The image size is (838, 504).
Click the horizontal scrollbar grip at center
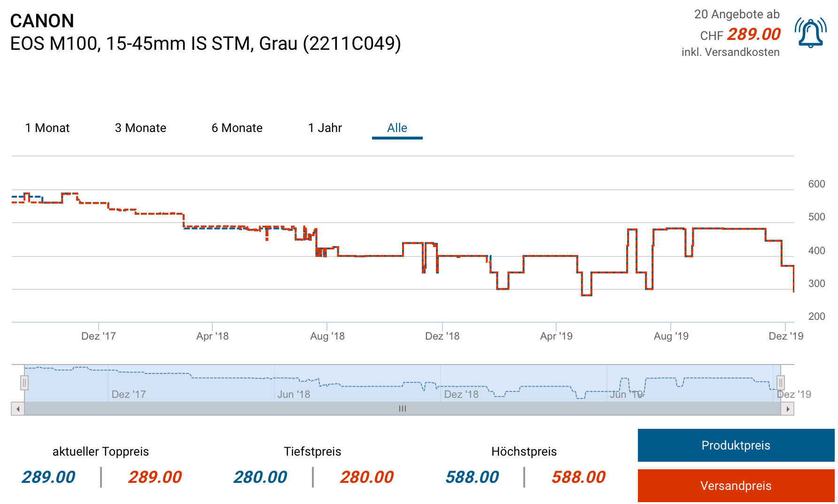(x=403, y=409)
